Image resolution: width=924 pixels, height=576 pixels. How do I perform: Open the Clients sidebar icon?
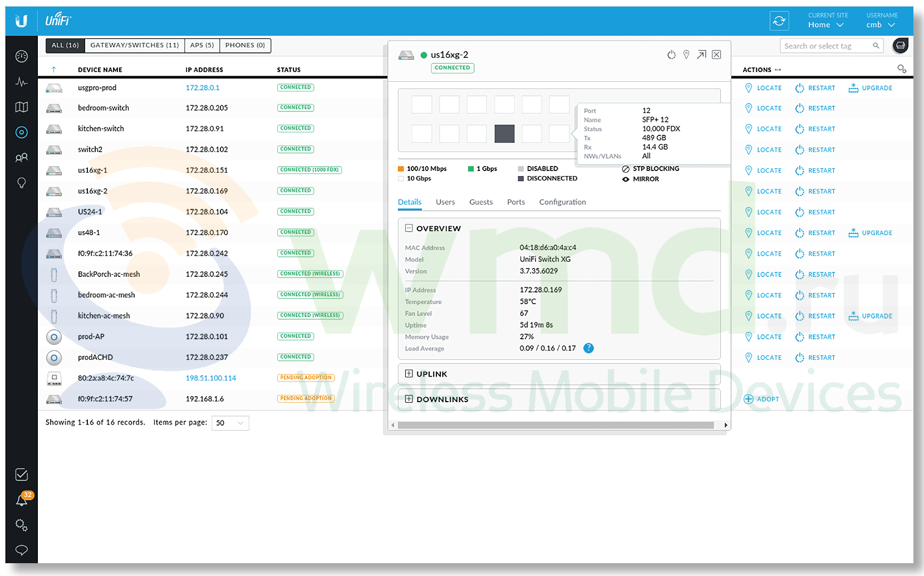21,158
